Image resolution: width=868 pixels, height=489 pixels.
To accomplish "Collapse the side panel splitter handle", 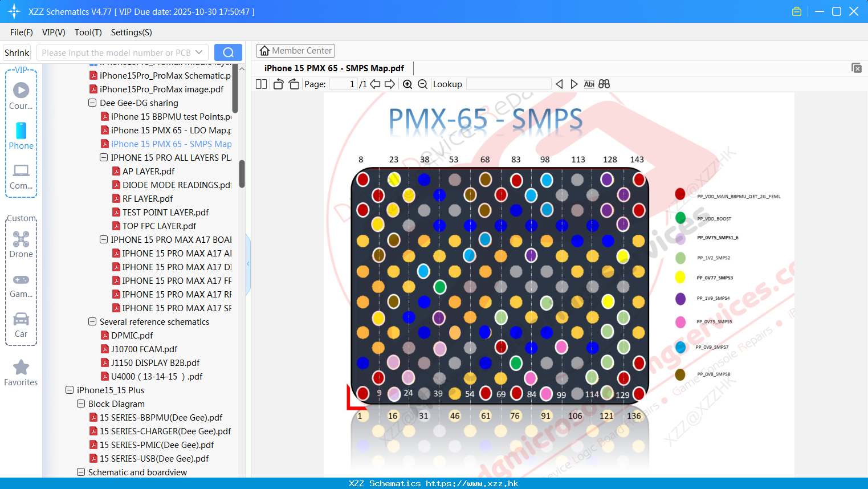I will [248, 264].
